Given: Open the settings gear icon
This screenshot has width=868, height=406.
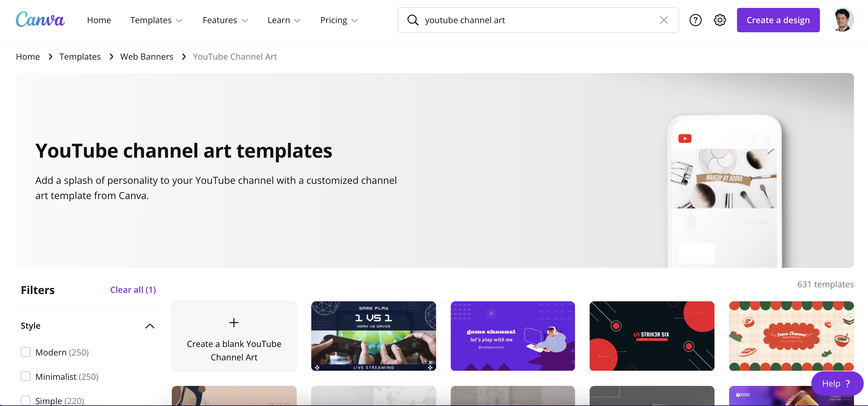Looking at the screenshot, I should 720,20.
